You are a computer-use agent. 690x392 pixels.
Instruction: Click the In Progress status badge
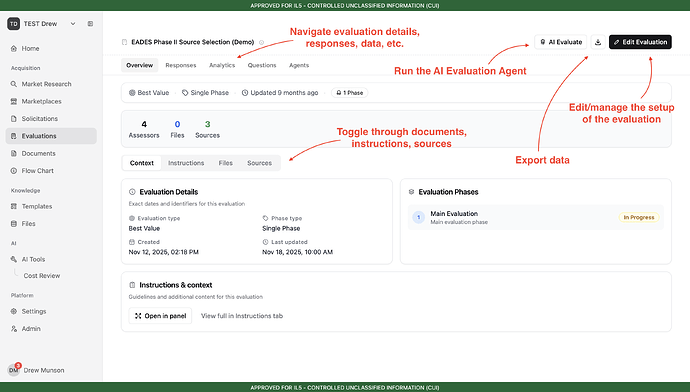639,217
